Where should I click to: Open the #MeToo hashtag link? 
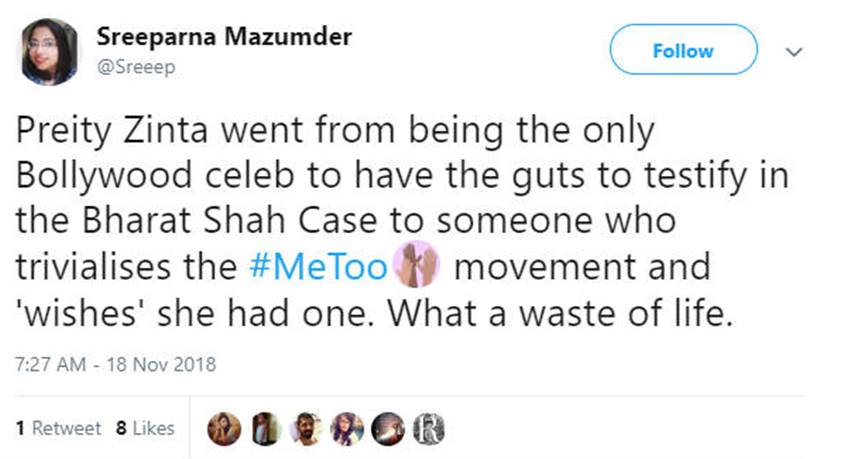click(x=310, y=268)
